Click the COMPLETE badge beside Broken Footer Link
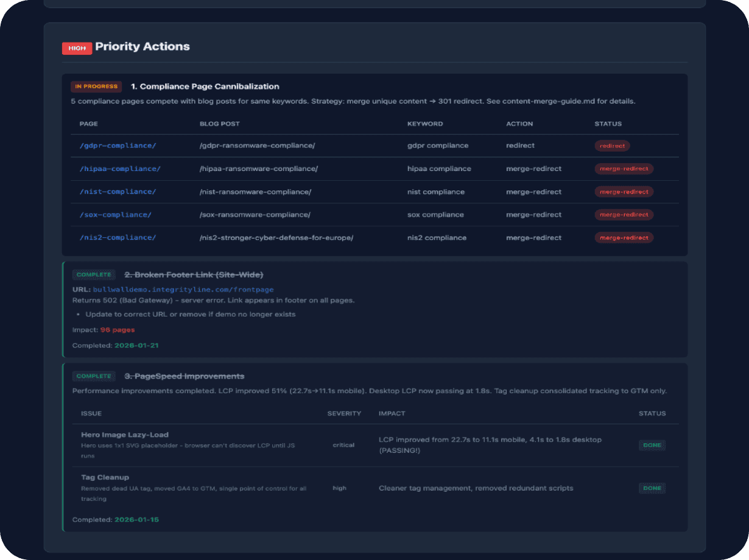 click(94, 275)
